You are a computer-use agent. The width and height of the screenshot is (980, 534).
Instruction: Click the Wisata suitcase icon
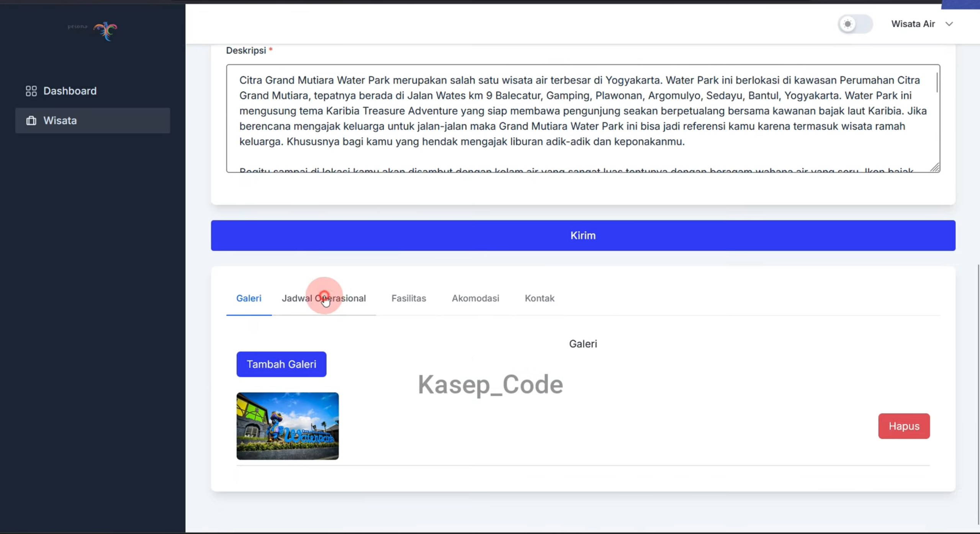tap(31, 121)
